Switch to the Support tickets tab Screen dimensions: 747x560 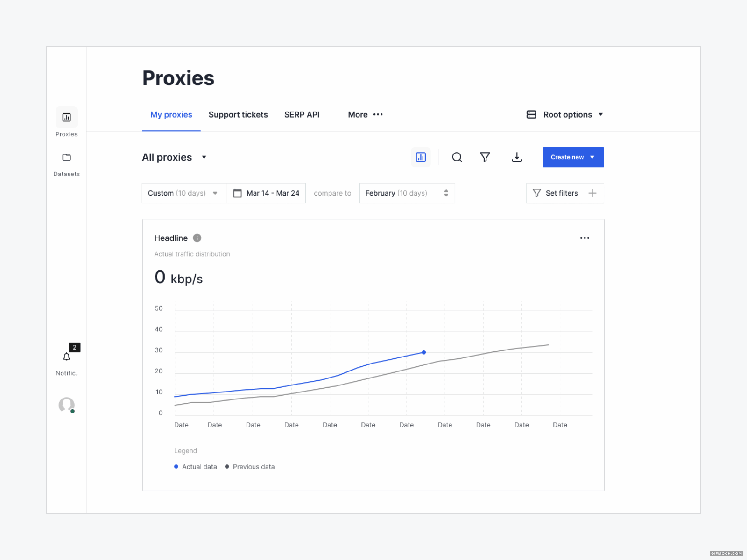pos(238,114)
